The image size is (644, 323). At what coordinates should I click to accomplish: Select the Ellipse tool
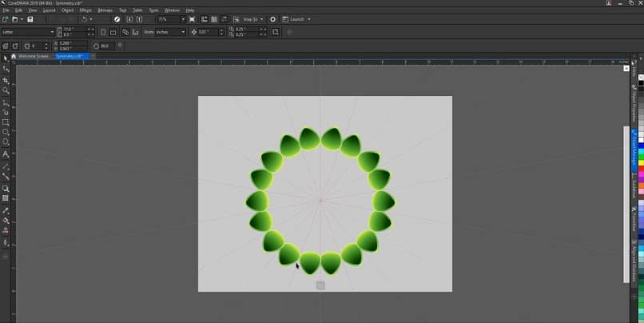(x=6, y=132)
